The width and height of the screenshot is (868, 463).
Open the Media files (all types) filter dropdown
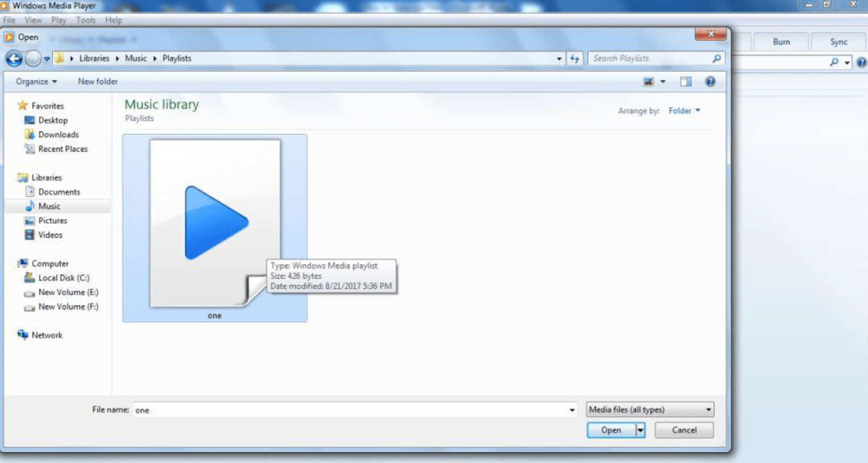pos(650,410)
